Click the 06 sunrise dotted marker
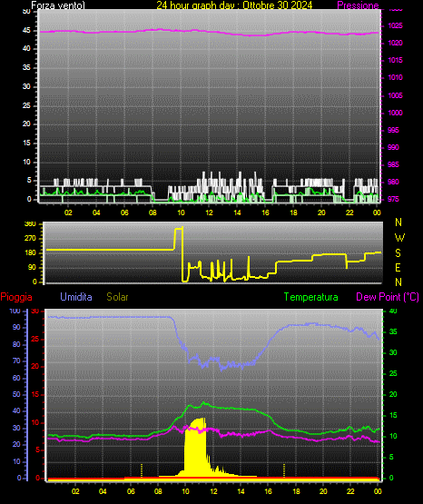Image resolution: width=423 pixels, height=504 pixels. pos(142,470)
